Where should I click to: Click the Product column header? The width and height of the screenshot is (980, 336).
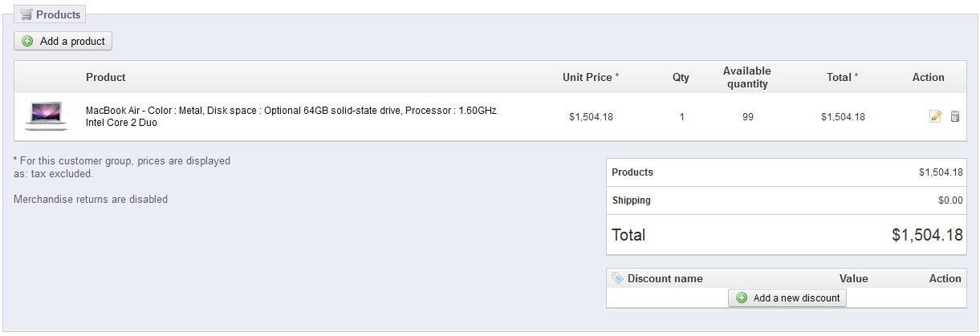point(106,78)
